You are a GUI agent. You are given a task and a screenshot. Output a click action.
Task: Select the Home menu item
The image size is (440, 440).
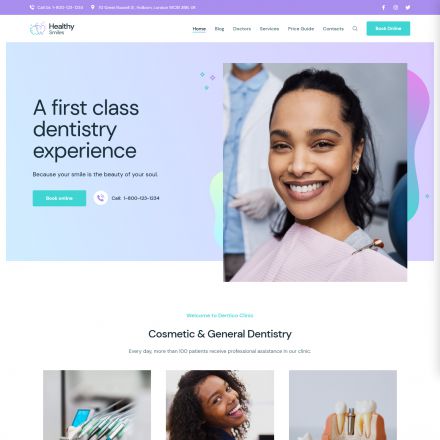click(199, 29)
